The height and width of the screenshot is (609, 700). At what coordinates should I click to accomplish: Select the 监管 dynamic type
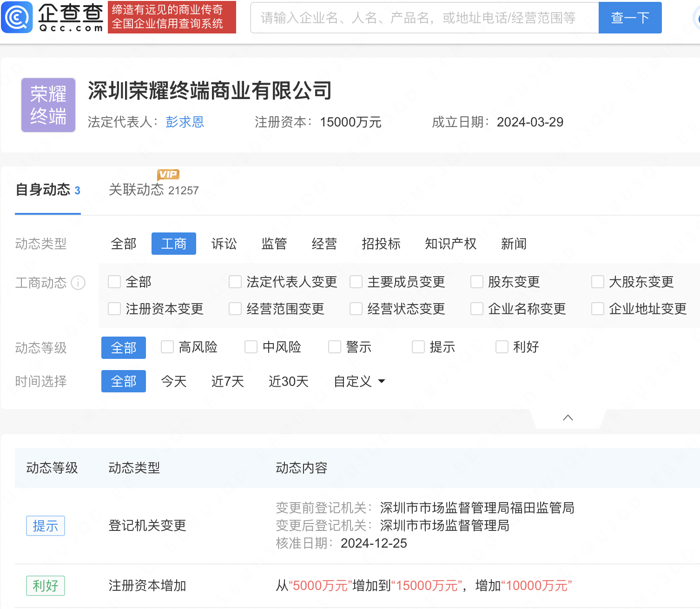(274, 244)
